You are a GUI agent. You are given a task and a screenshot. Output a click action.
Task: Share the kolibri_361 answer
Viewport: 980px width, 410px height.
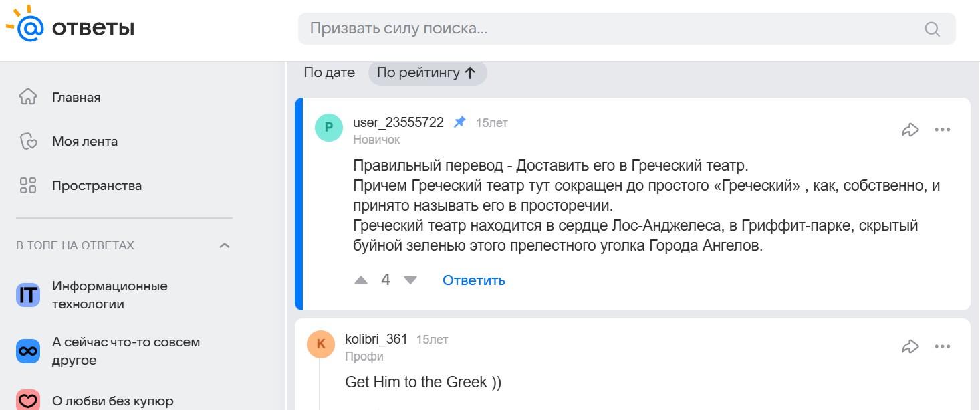[x=910, y=346]
